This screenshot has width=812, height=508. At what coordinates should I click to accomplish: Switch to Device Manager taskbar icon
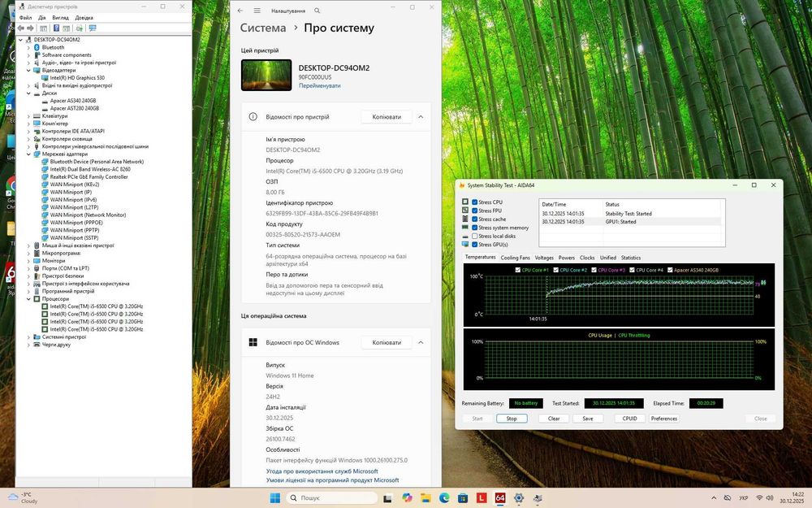538,497
